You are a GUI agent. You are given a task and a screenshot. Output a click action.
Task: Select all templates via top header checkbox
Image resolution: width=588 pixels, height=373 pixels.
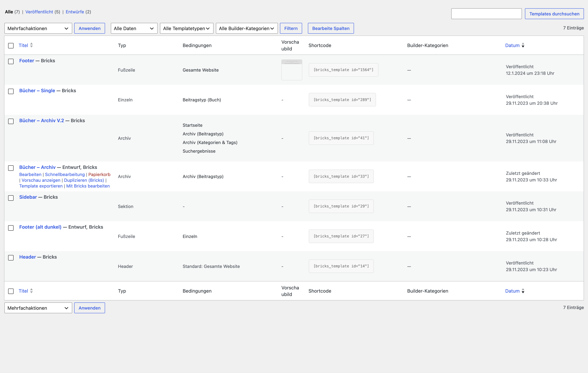point(11,46)
